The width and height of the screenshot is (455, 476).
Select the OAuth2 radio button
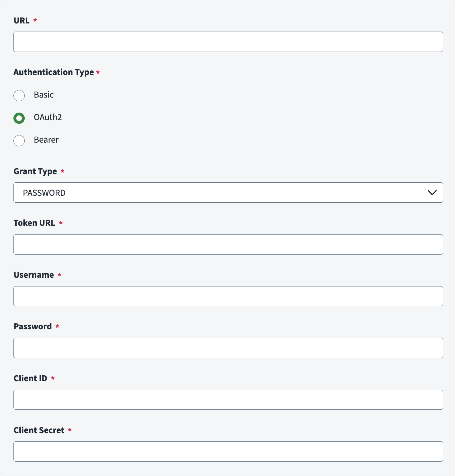19,118
